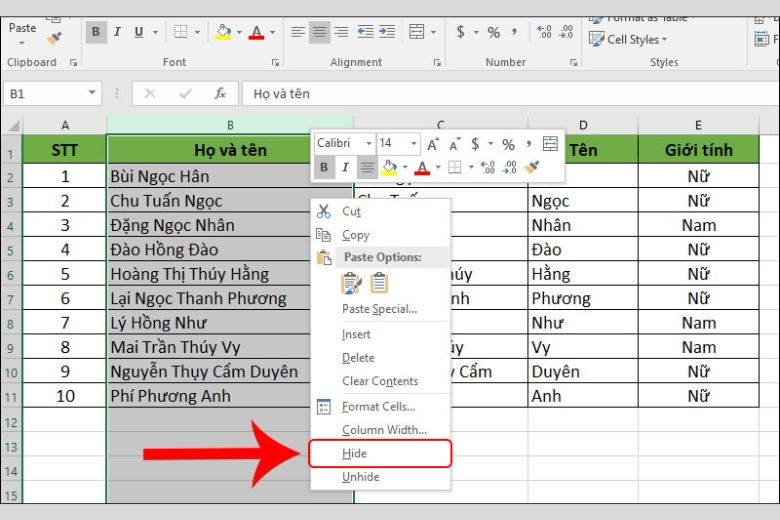Screen dimensions: 780x520
Task: Toggle Bold in the ribbon Font group
Action: [96, 32]
